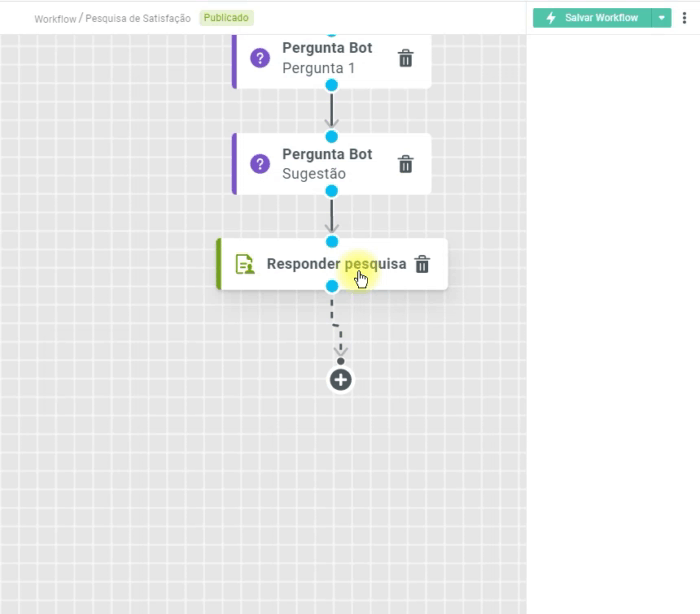700x614 pixels.
Task: Click output connector below Pergunta 1 node
Action: point(332,85)
